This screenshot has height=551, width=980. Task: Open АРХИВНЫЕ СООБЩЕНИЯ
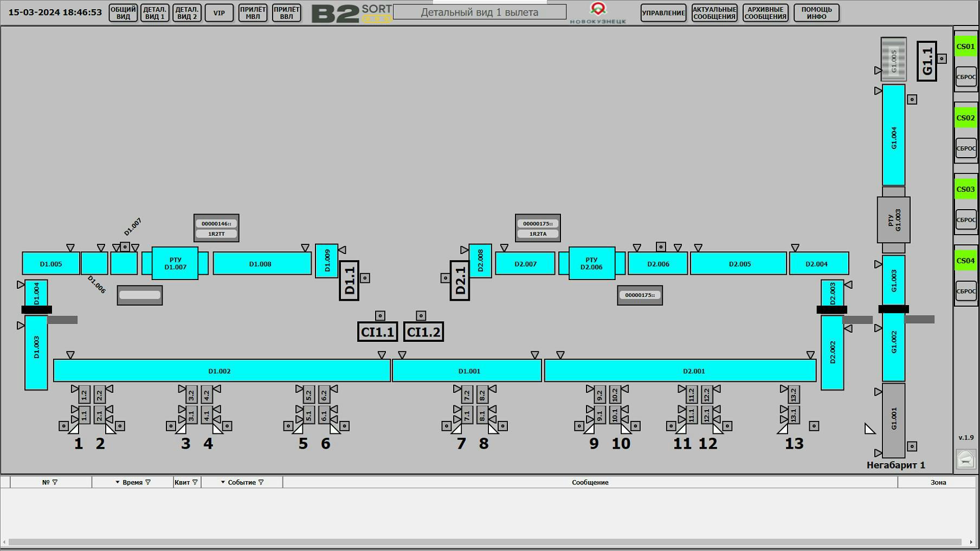tap(765, 12)
